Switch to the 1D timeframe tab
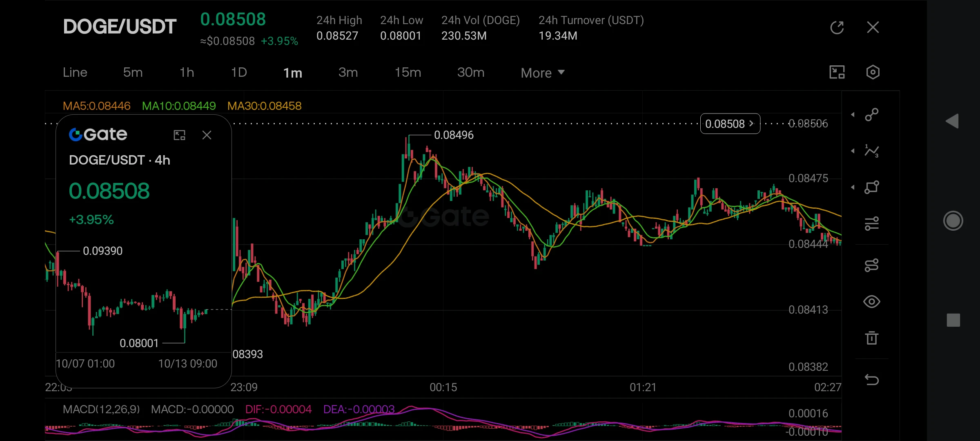 pyautogui.click(x=239, y=72)
